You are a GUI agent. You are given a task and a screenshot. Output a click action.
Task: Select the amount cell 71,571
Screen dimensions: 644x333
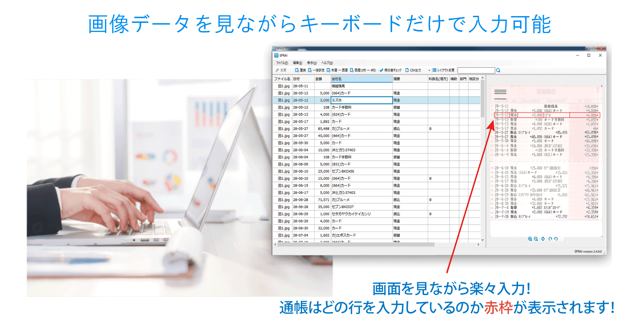click(x=322, y=200)
